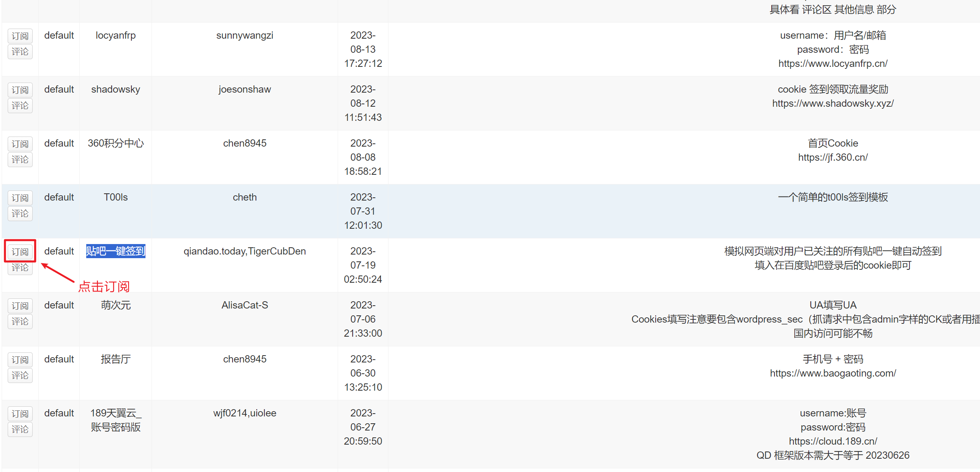Image resolution: width=980 pixels, height=472 pixels.
Task: Open the https://www.locyanfrp.cn/ website link
Action: pos(833,63)
